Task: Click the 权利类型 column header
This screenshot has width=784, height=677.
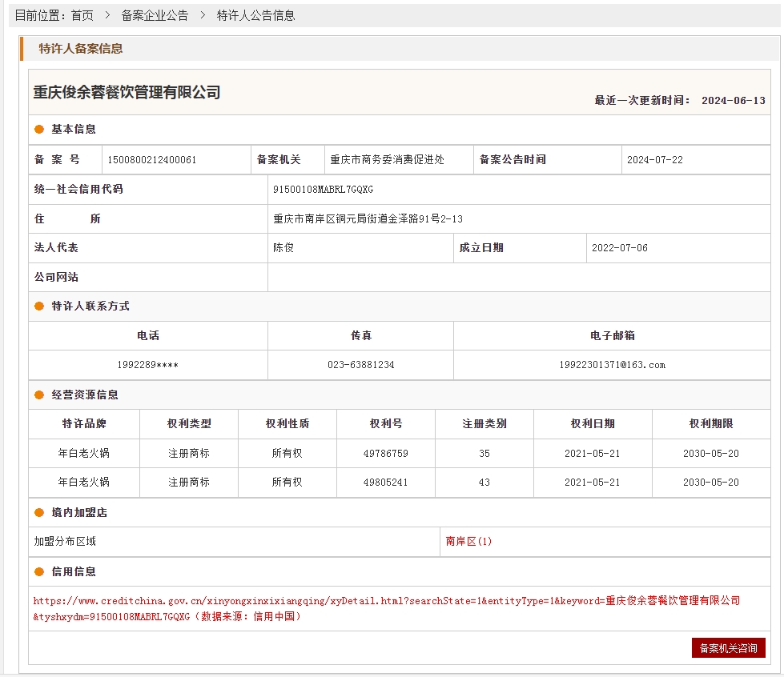Action: pyautogui.click(x=189, y=423)
